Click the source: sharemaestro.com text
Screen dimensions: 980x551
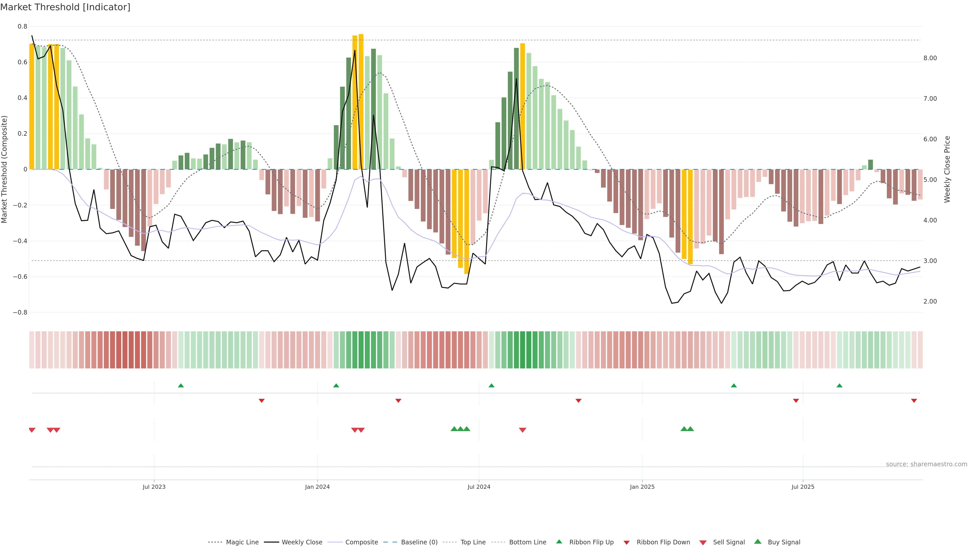coord(926,464)
